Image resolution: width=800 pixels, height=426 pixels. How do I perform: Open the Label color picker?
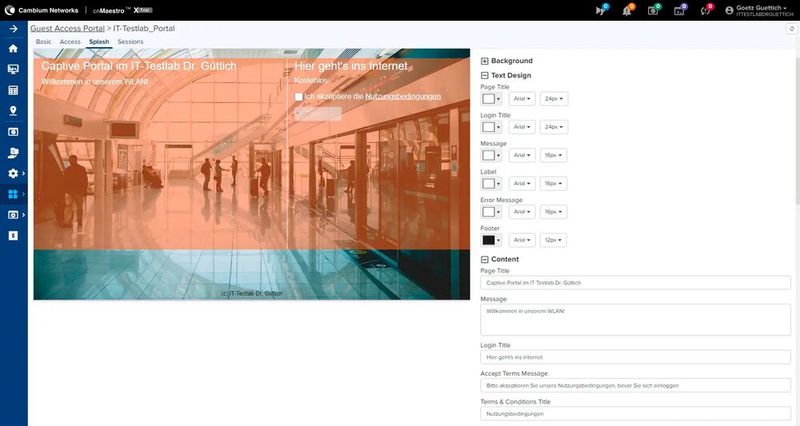click(x=491, y=183)
